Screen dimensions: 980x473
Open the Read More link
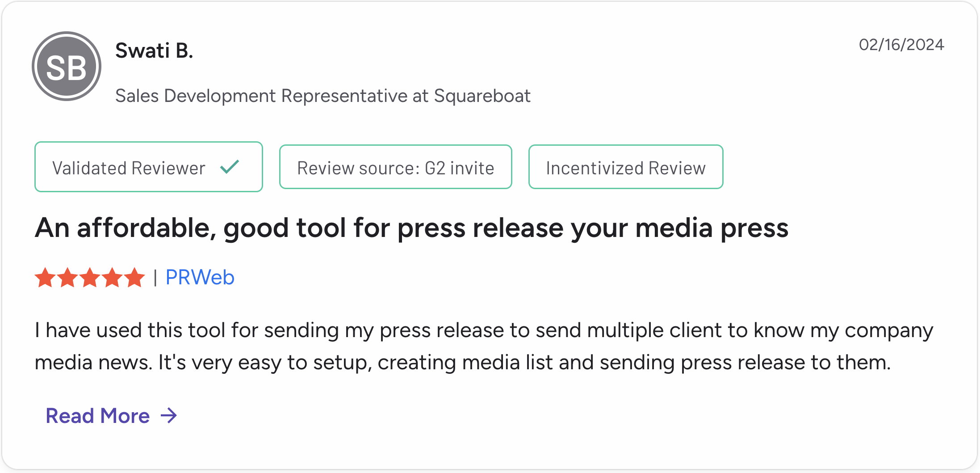click(x=112, y=416)
